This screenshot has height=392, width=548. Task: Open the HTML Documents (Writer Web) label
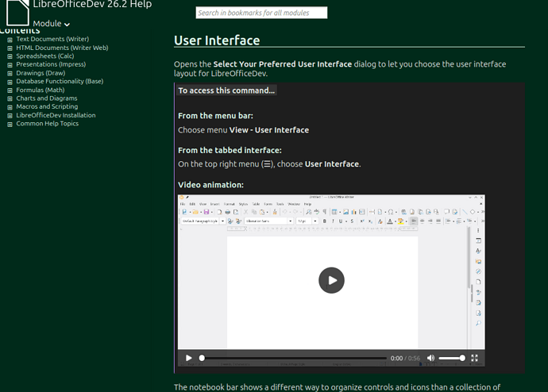coord(62,48)
